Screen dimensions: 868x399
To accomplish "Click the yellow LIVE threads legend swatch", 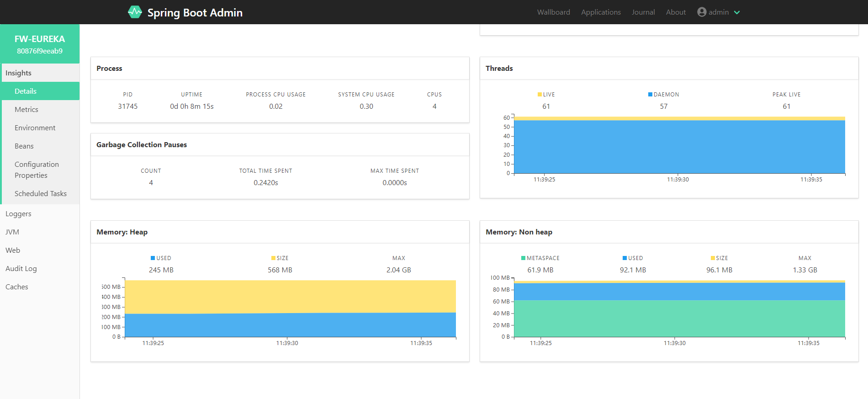I will [x=540, y=95].
